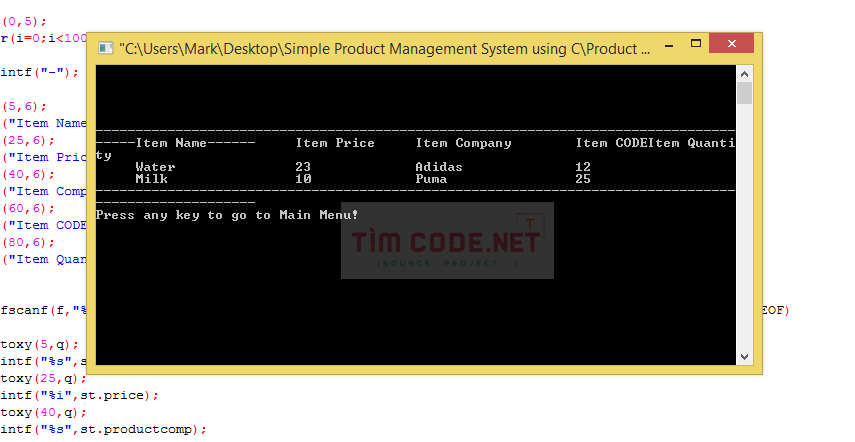Minimize the console window

tap(669, 46)
